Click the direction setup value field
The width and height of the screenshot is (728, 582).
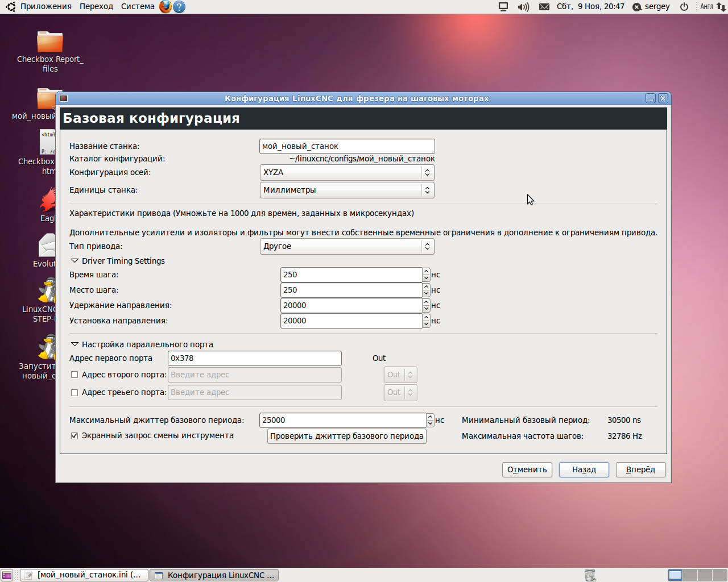(351, 321)
